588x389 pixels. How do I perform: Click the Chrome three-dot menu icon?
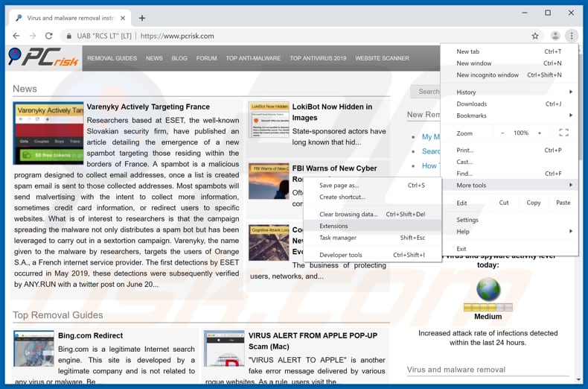tap(572, 36)
